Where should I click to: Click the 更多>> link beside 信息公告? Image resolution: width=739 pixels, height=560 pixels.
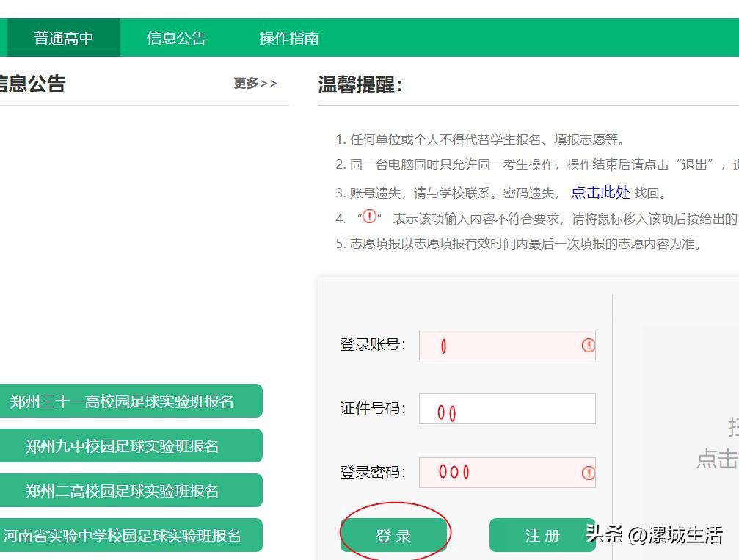click(x=255, y=84)
